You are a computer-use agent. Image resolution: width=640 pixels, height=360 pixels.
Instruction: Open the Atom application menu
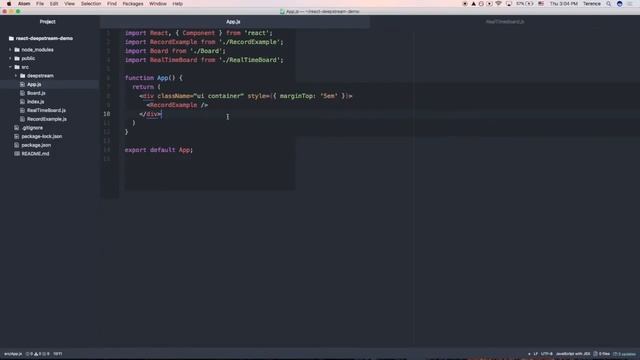[24, 4]
